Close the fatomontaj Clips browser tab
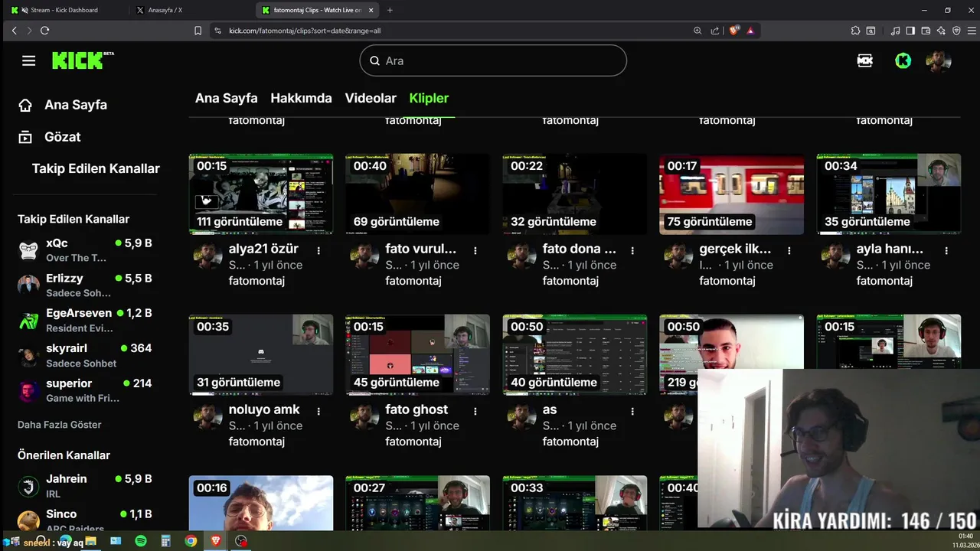 [371, 10]
